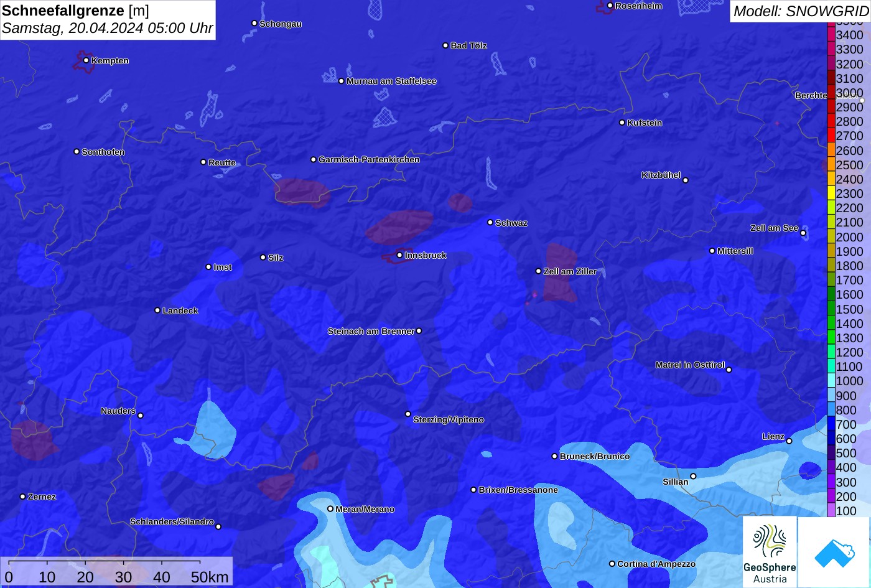
Task: Click the 'Zell am Ziller' label
Action: coord(570,271)
